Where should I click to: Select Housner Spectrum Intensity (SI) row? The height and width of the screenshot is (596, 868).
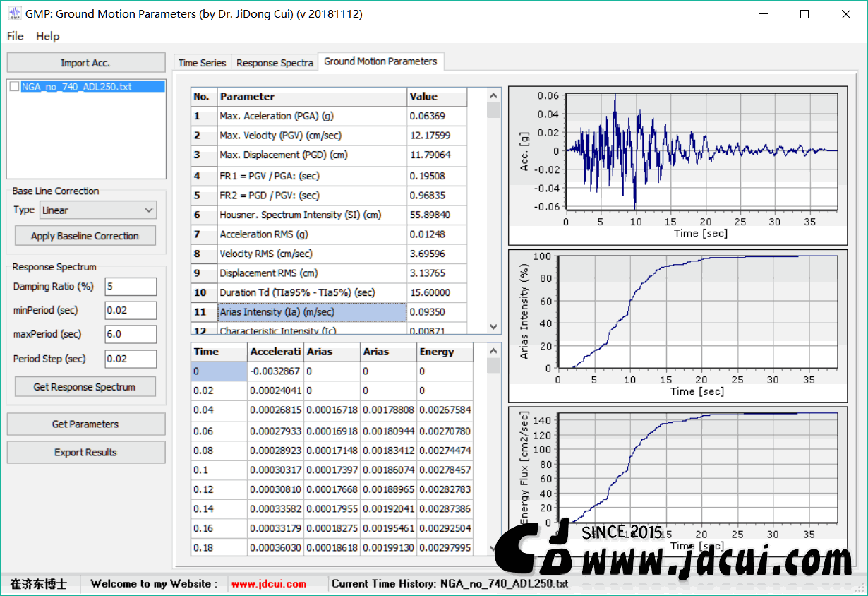coord(329,215)
